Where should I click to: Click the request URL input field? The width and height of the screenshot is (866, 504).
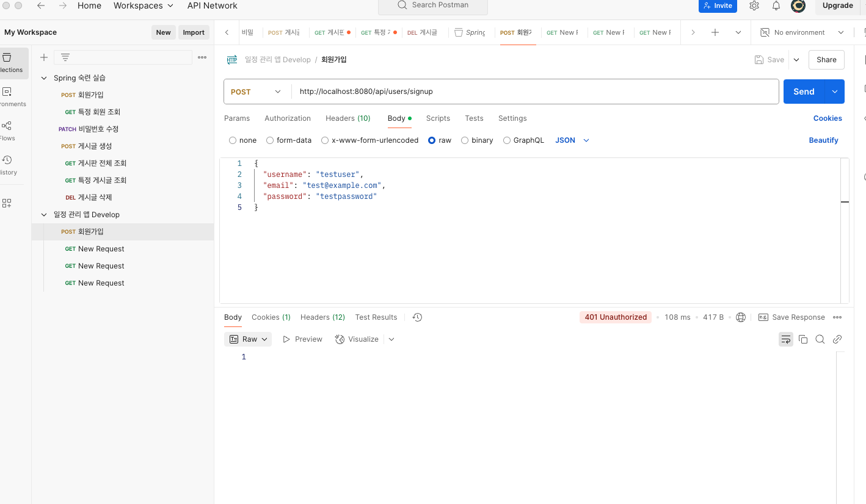pos(535,92)
